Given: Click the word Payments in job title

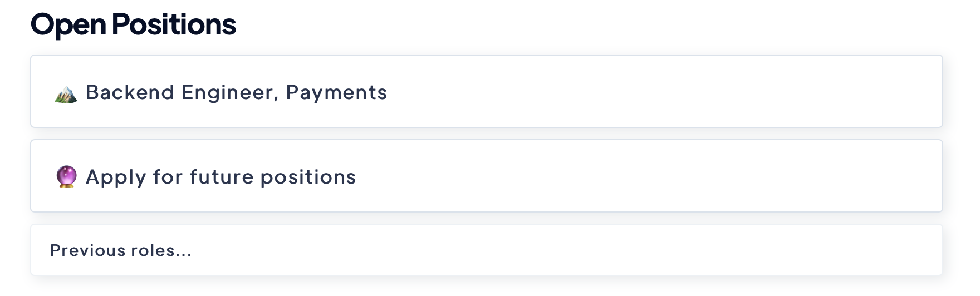Looking at the screenshot, I should tap(336, 92).
